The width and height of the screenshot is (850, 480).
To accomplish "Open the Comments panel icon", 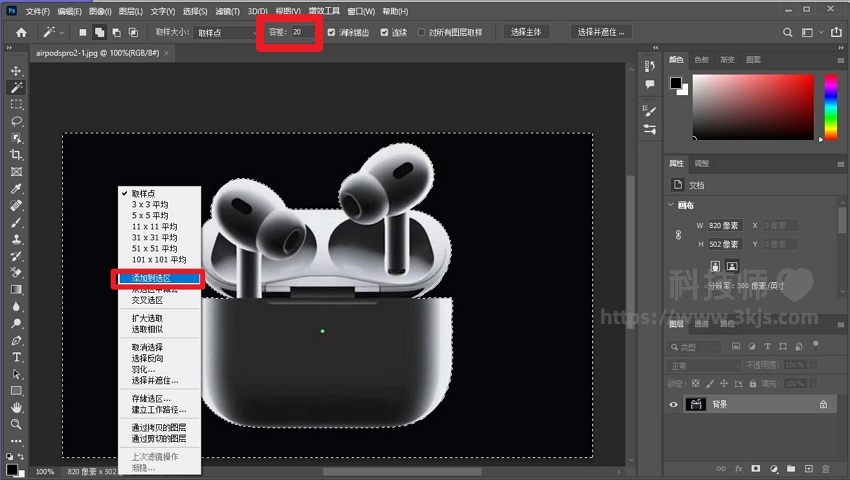I will 649,84.
